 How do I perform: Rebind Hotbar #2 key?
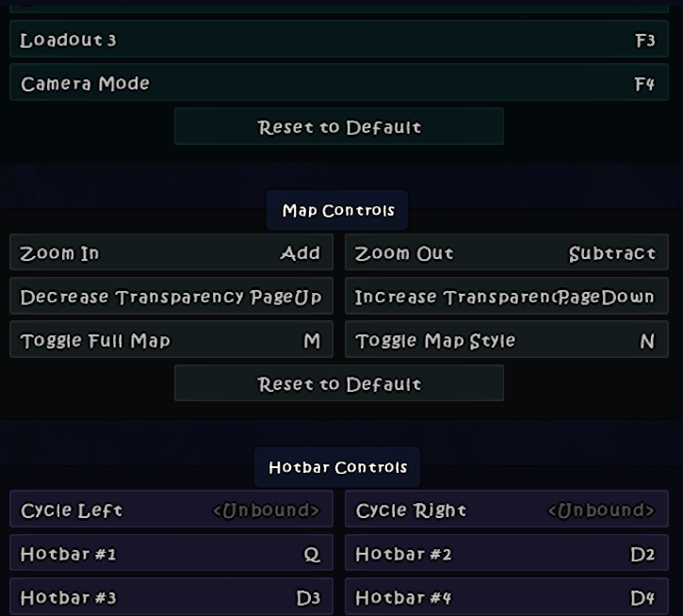point(506,554)
